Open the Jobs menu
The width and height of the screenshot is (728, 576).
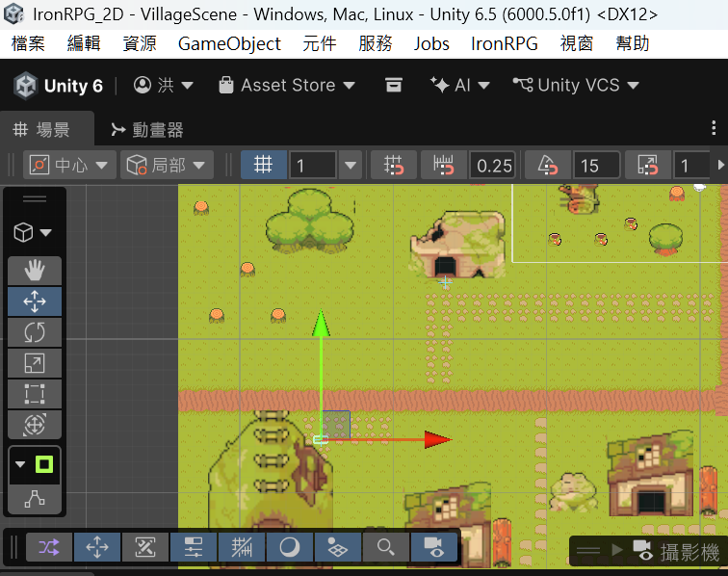(x=431, y=43)
